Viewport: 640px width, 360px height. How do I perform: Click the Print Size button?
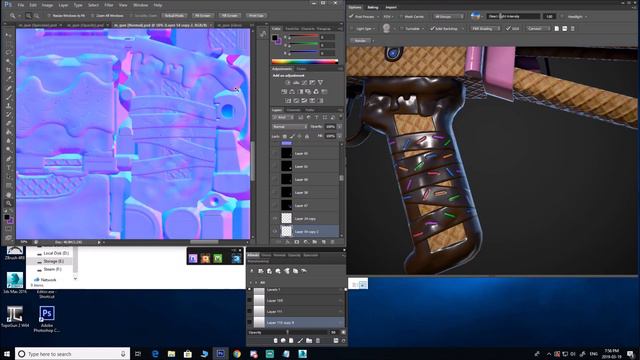click(x=256, y=16)
